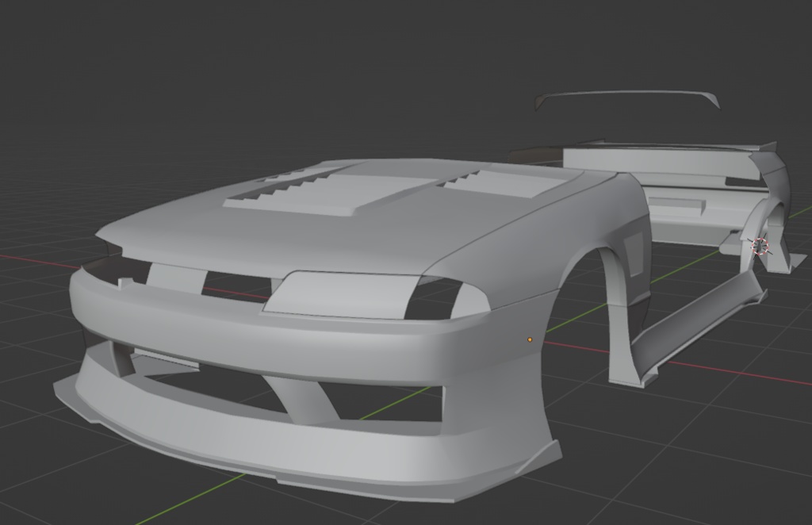This screenshot has height=525, width=812.
Task: Click the red-white 3D cursor
Action: pos(760,246)
